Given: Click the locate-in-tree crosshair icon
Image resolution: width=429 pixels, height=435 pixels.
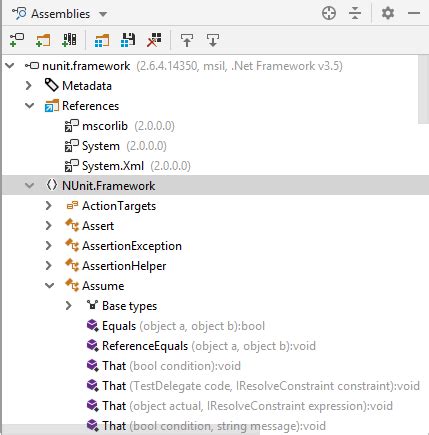Looking at the screenshot, I should 329,13.
